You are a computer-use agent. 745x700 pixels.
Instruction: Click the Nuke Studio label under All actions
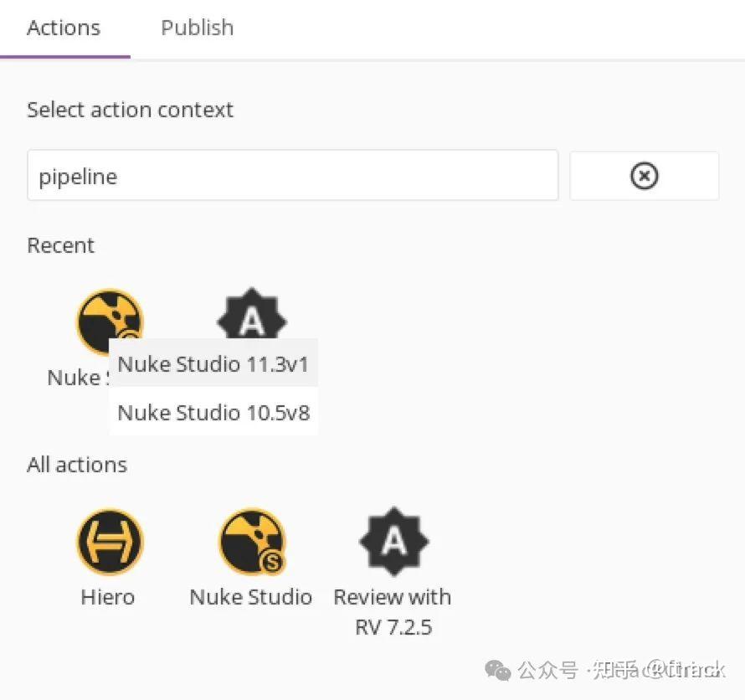(x=250, y=597)
